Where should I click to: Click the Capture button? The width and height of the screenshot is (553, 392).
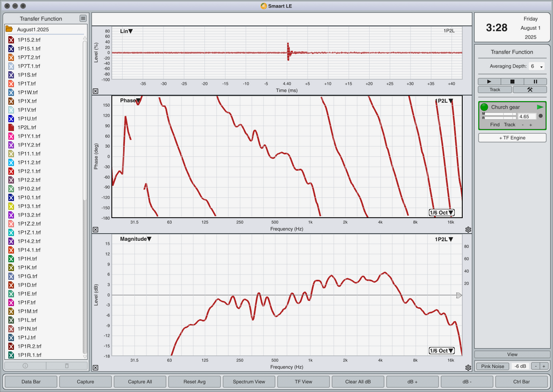point(85,381)
